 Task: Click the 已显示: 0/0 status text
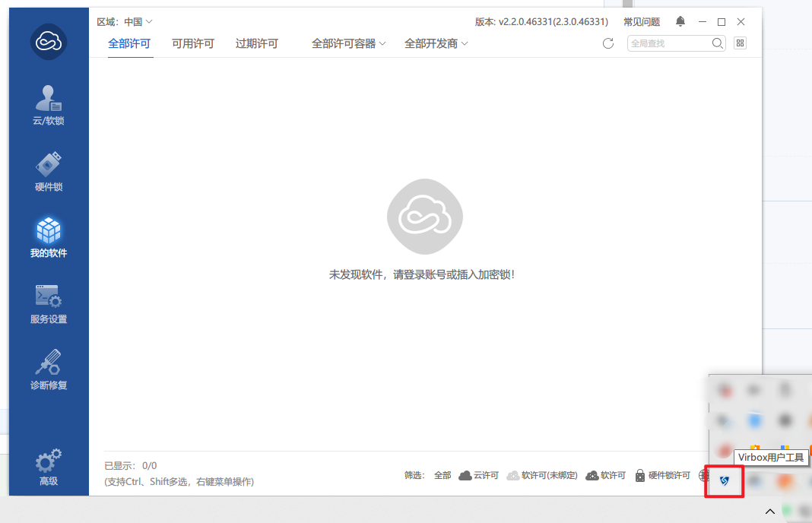(131, 465)
